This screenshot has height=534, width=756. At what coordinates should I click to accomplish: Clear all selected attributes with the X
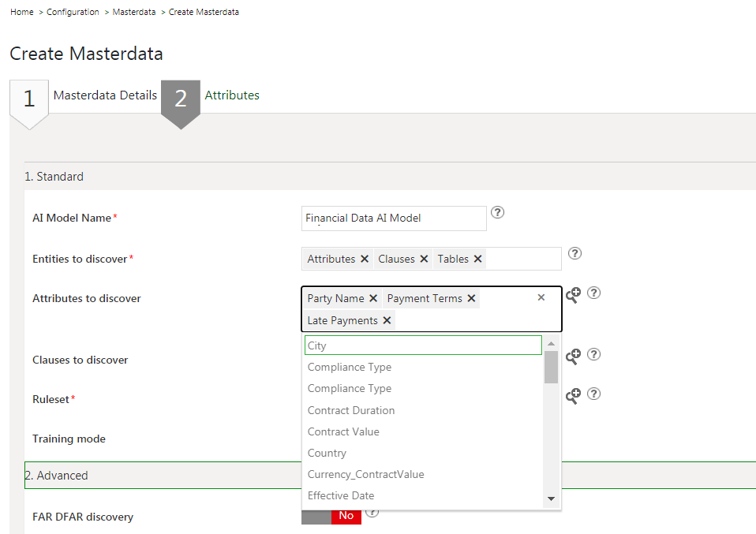pos(541,297)
